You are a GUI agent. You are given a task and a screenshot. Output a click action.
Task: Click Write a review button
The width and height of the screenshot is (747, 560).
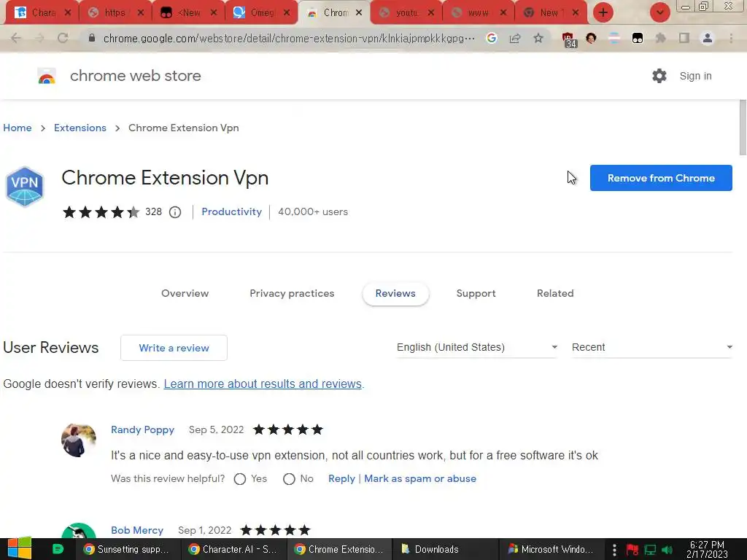[174, 348]
